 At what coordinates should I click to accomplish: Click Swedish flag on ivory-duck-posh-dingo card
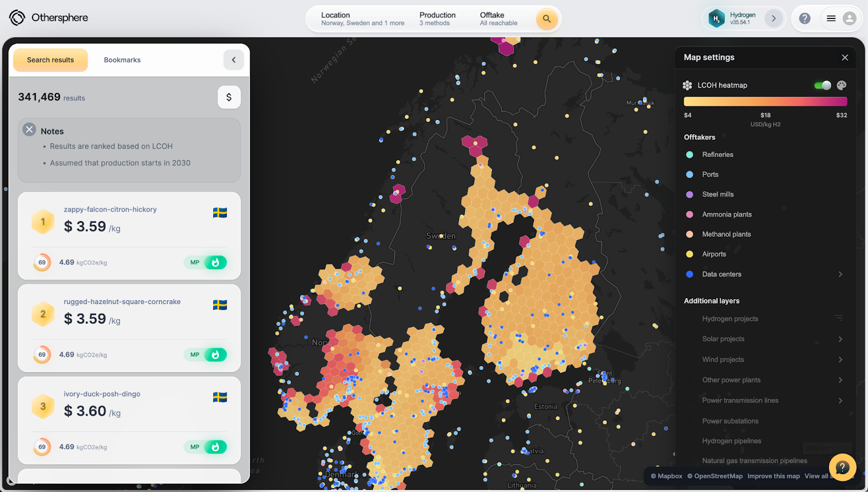(220, 398)
